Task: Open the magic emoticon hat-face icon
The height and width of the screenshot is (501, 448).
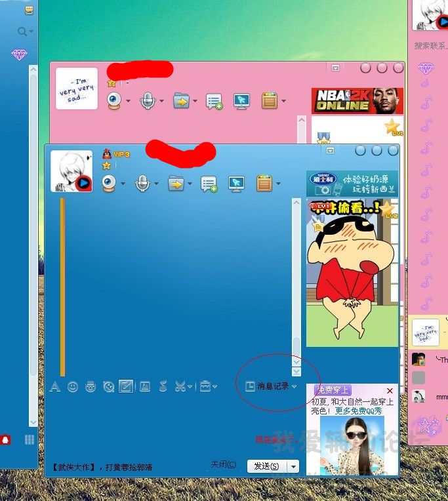Action: [91, 387]
